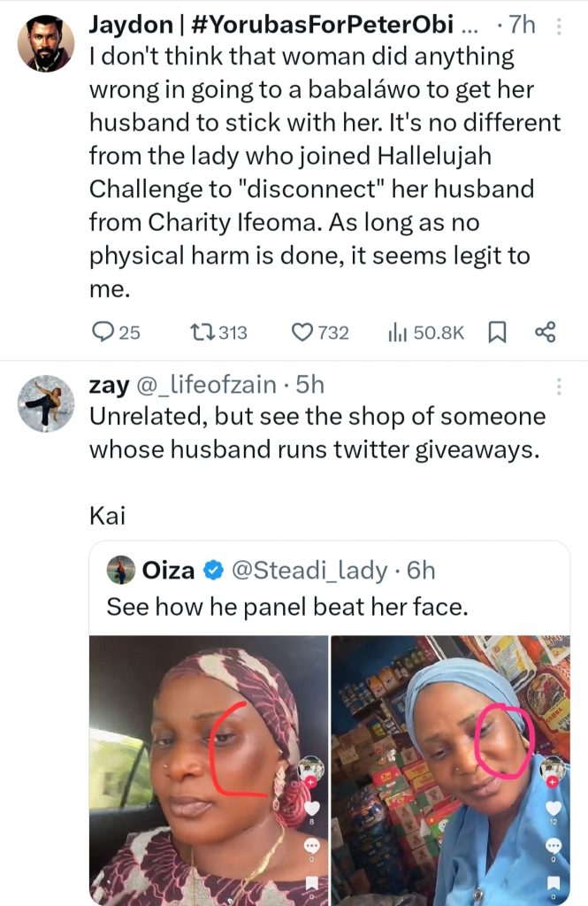Open Jaydon's profile picture
The image size is (588, 906).
(46, 44)
